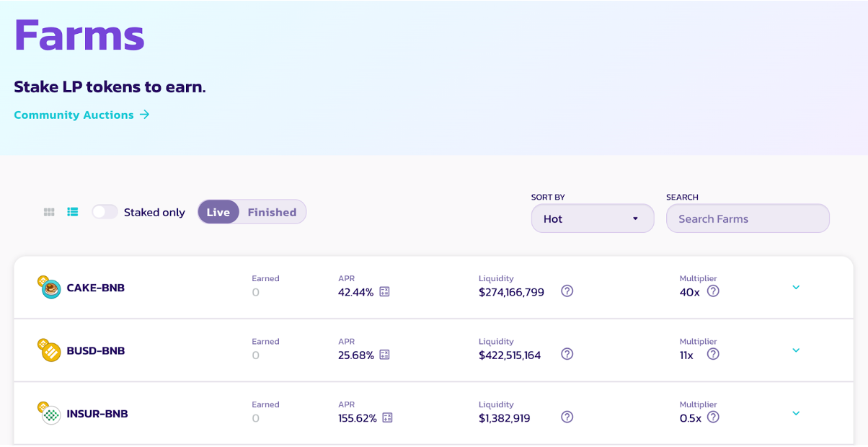Viewport: 868px width, 447px height.
Task: Enable the Staked only toggle
Action: pos(105,212)
